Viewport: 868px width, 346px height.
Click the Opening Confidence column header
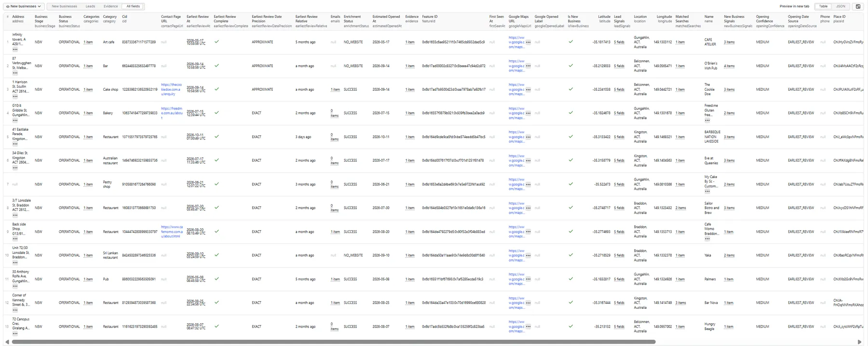[x=770, y=21]
